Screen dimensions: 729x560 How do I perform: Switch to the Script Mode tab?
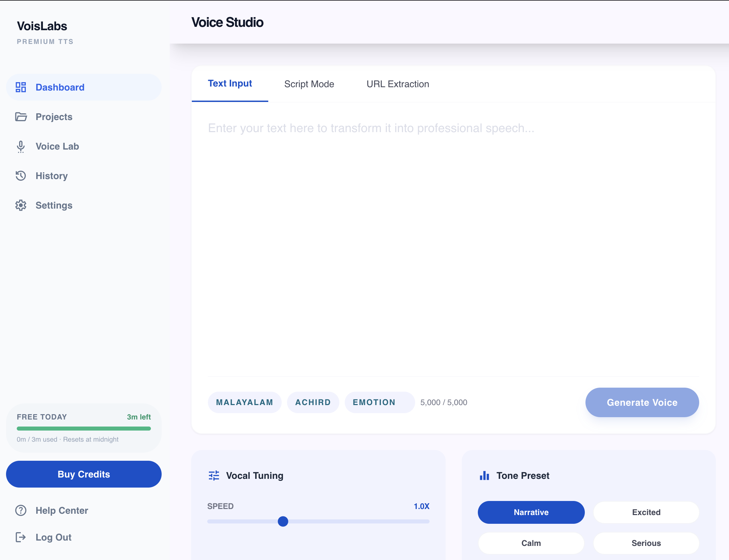coord(309,84)
